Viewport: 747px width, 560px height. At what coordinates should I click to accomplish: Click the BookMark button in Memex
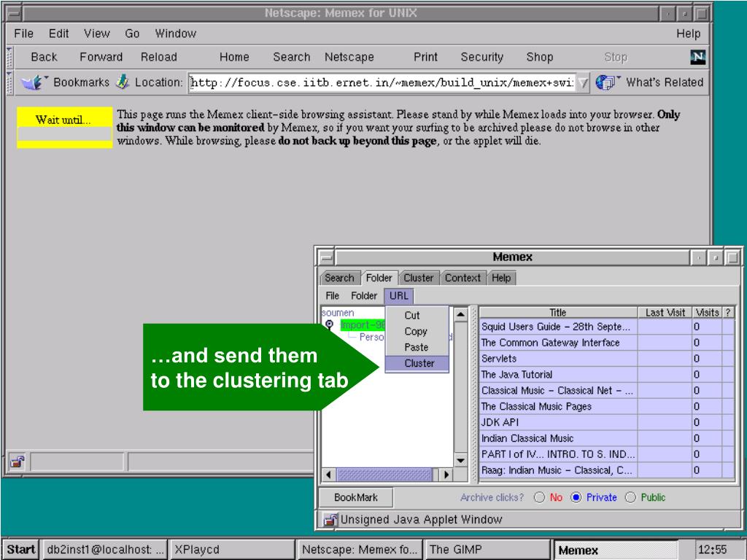click(356, 497)
